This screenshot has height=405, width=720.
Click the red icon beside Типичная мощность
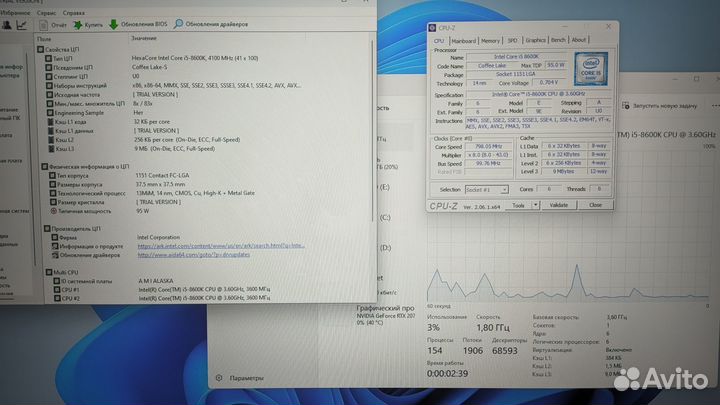click(53, 211)
